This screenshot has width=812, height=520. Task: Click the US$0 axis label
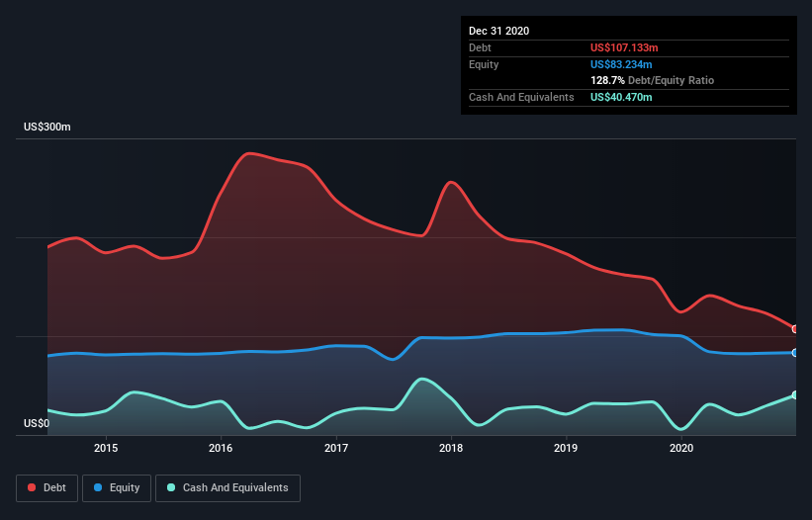pyautogui.click(x=37, y=423)
